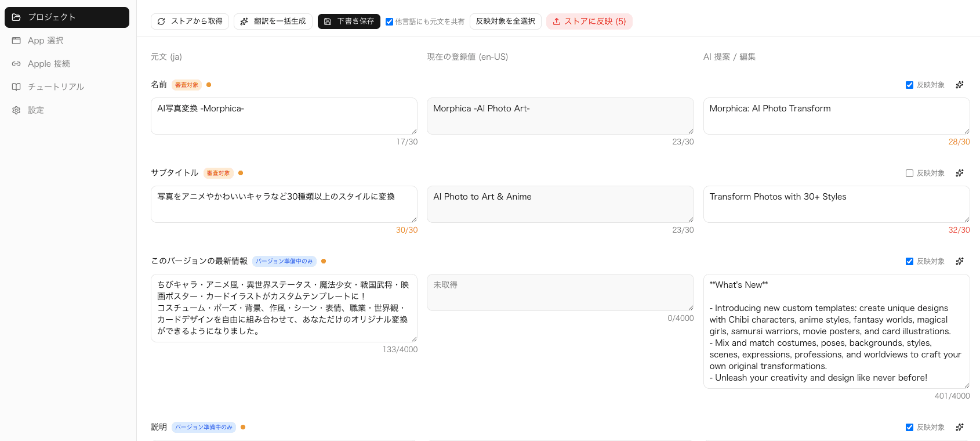The width and height of the screenshot is (980, 441).
Task: Edit the **What's New** AI suggestion textarea
Action: [x=837, y=331]
